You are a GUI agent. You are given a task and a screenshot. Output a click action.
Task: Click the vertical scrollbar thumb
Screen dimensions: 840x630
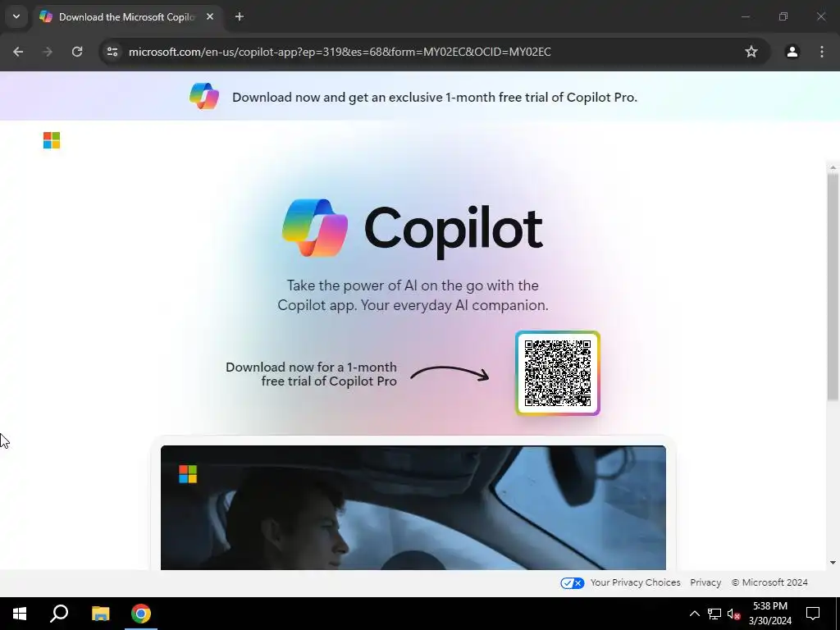point(833,286)
